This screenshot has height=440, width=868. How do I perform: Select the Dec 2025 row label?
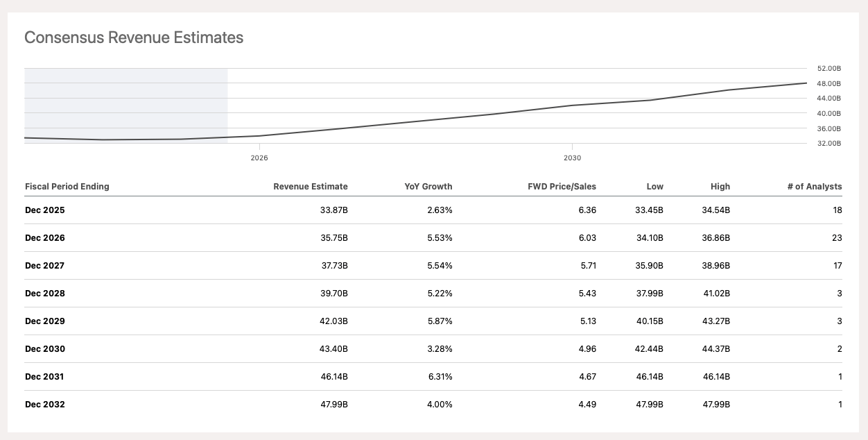44,210
